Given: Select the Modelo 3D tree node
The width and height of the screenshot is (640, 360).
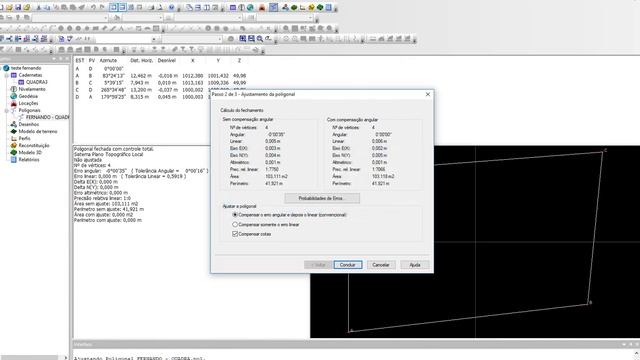Looking at the screenshot, I should (30, 152).
